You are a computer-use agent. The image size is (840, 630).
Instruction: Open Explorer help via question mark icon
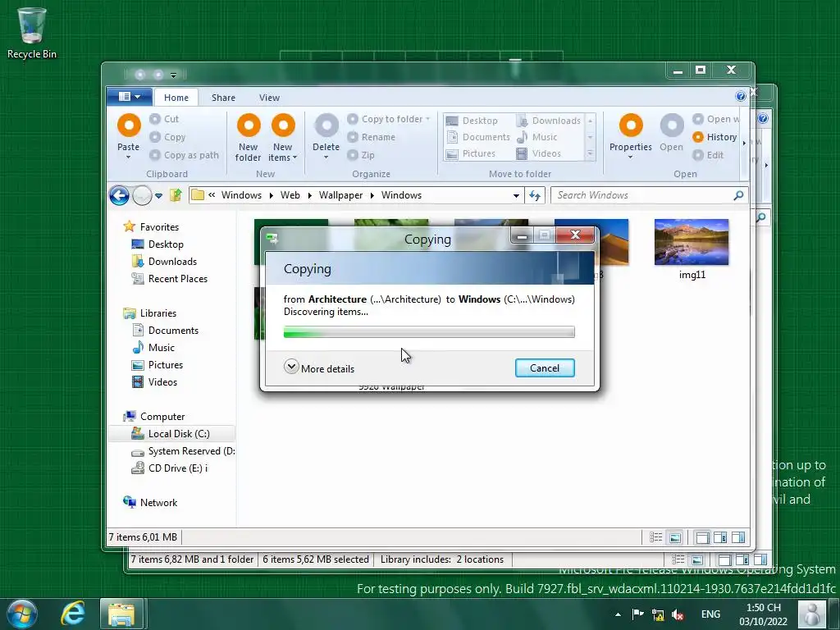tap(741, 97)
